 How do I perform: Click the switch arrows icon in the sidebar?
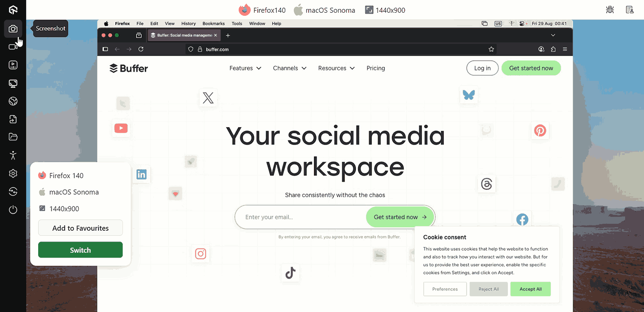tap(13, 191)
